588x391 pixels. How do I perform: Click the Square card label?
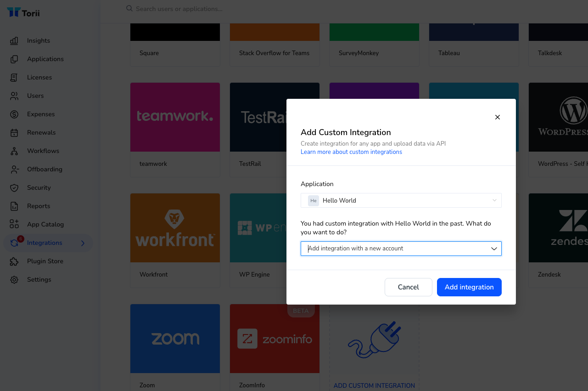149,53
